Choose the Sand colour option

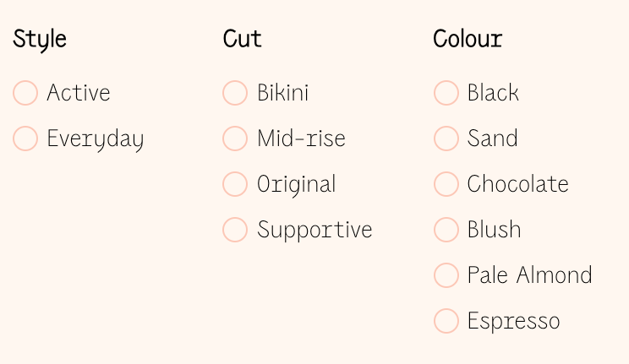click(x=446, y=139)
